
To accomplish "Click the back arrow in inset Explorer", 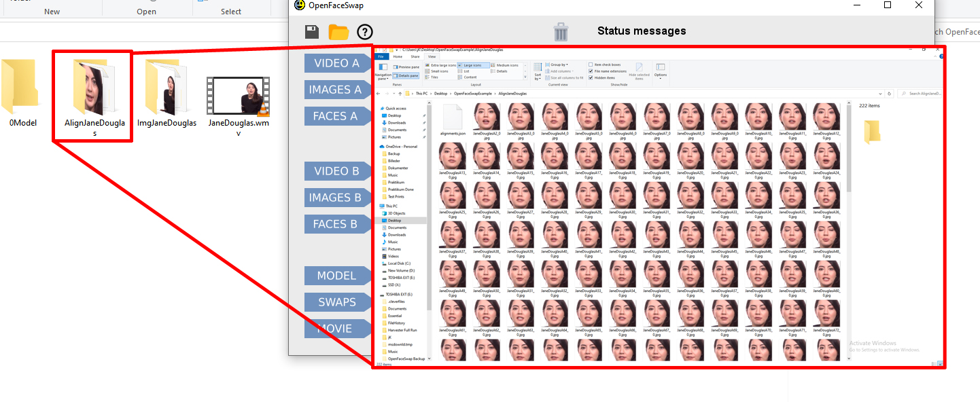I will [378, 94].
